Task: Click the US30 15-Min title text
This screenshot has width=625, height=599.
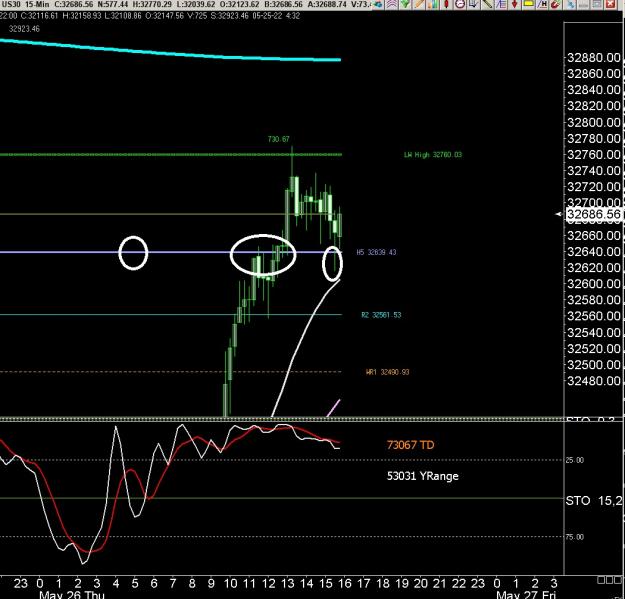Action: pyautogui.click(x=25, y=4)
